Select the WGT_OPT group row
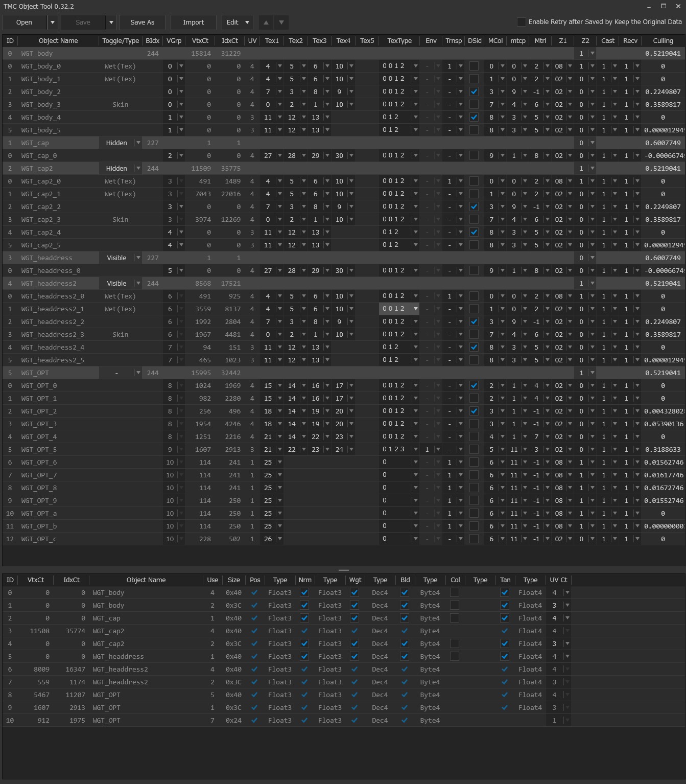Screen dimensions: 686x784 343,373
